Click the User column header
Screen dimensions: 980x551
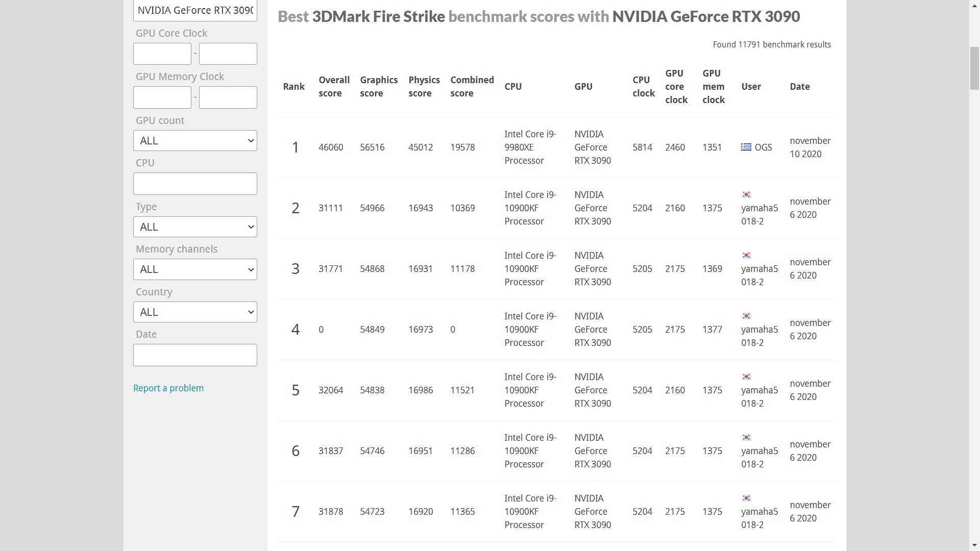point(751,87)
